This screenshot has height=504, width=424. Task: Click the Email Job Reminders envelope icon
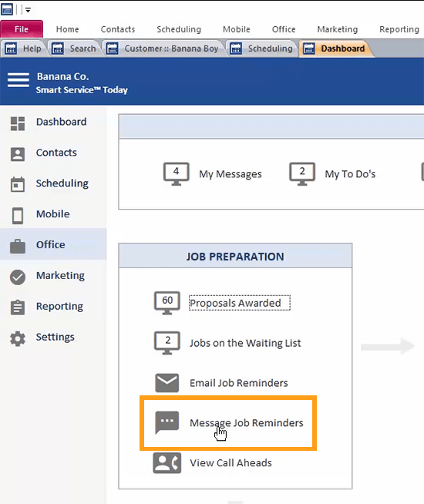point(167,383)
